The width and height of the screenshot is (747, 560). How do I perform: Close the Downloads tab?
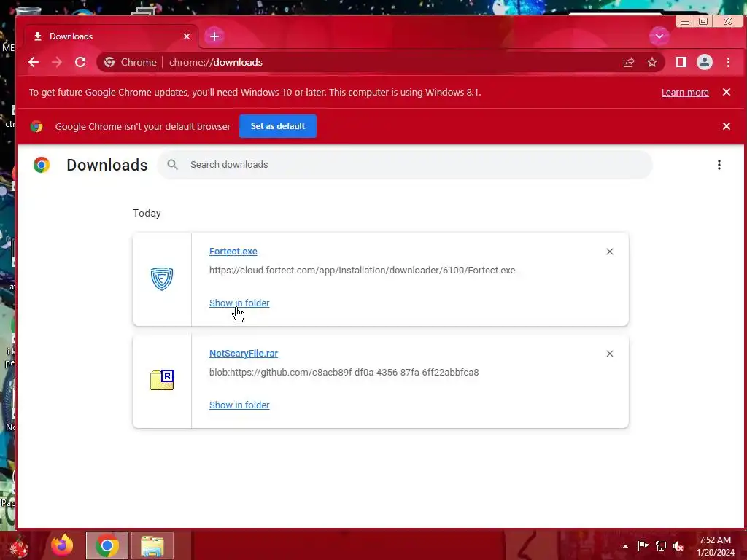pyautogui.click(x=187, y=36)
